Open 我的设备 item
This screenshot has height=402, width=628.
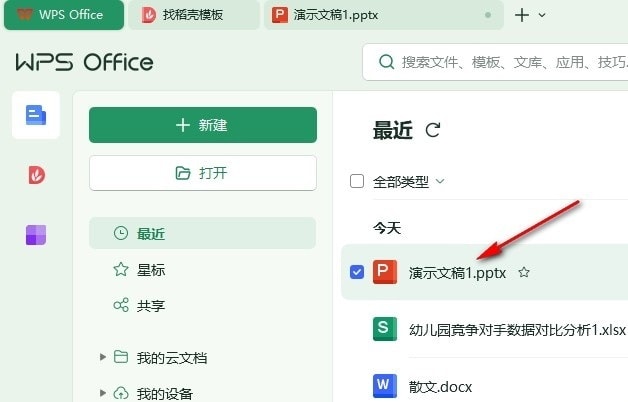(x=165, y=393)
